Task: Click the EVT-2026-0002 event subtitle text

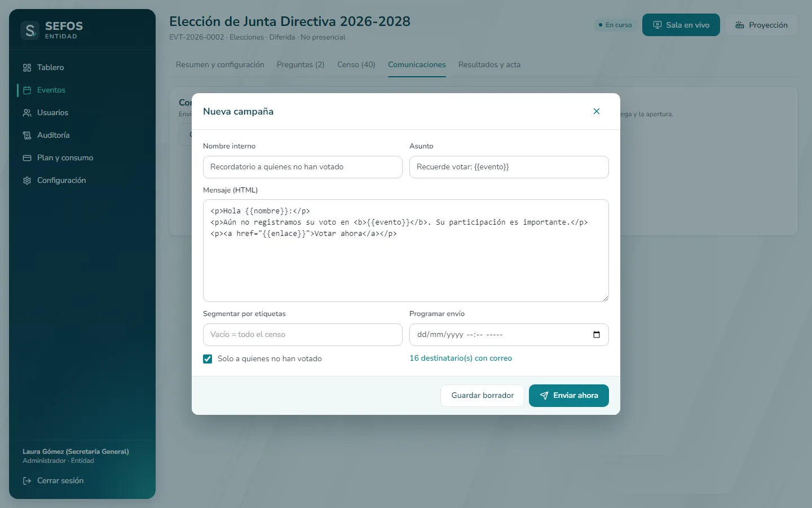Action: click(257, 37)
